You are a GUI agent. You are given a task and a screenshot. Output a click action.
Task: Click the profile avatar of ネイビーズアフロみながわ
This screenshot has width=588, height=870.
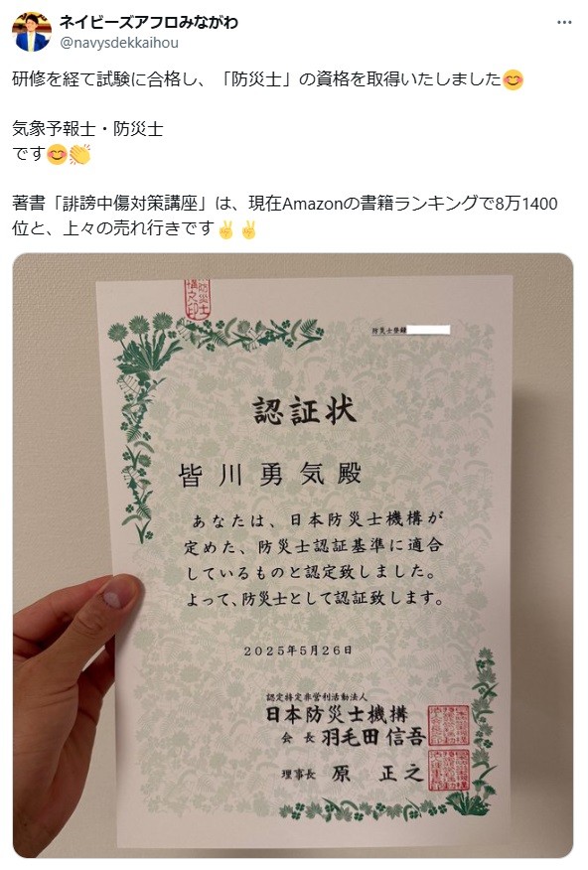[31, 32]
